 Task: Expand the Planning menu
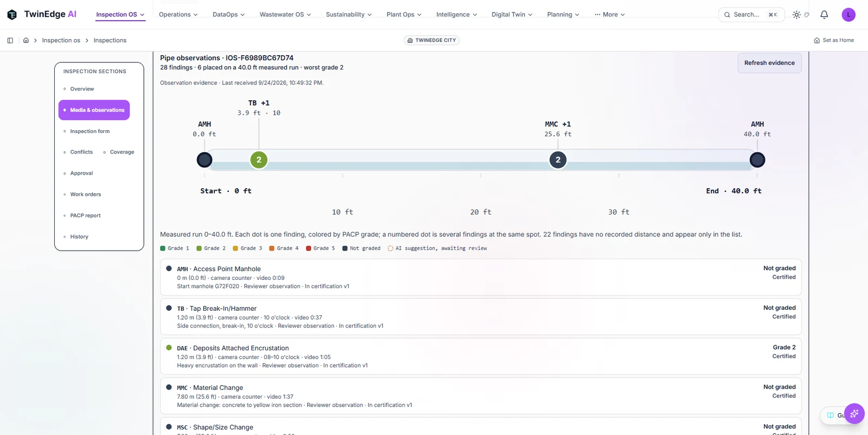(563, 15)
